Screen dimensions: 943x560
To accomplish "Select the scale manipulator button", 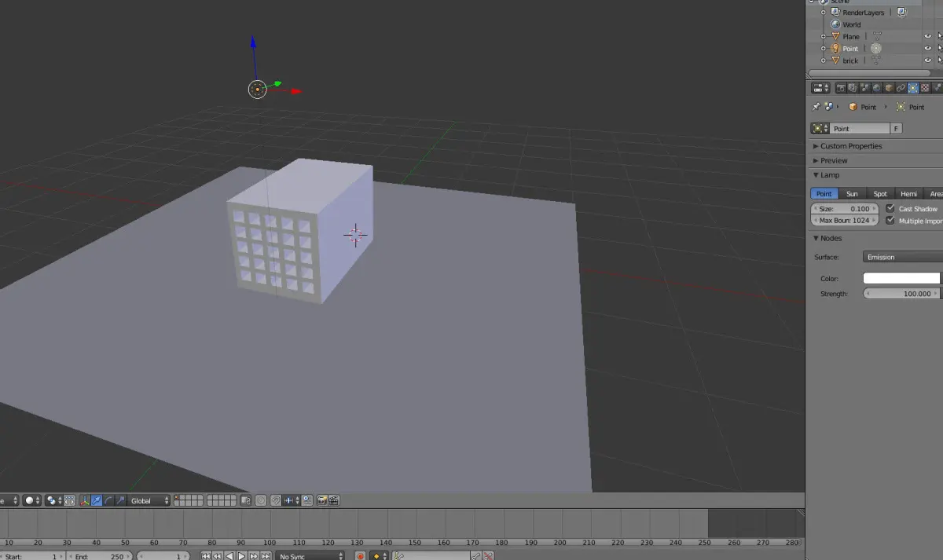I will [x=120, y=500].
